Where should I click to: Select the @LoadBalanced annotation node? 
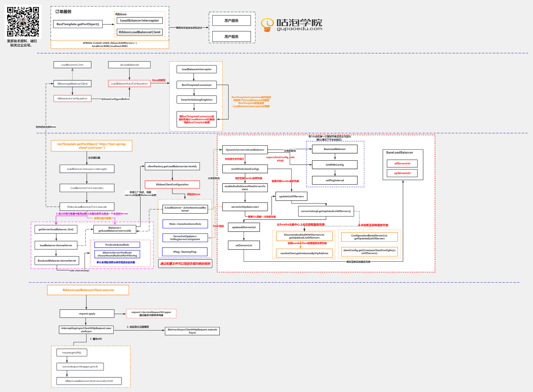tap(129, 65)
